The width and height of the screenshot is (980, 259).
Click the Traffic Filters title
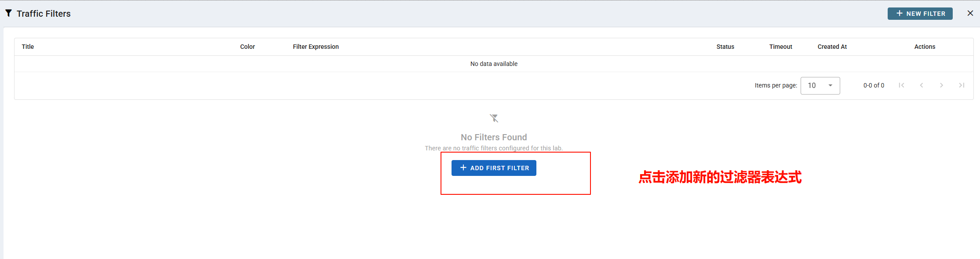click(44, 14)
